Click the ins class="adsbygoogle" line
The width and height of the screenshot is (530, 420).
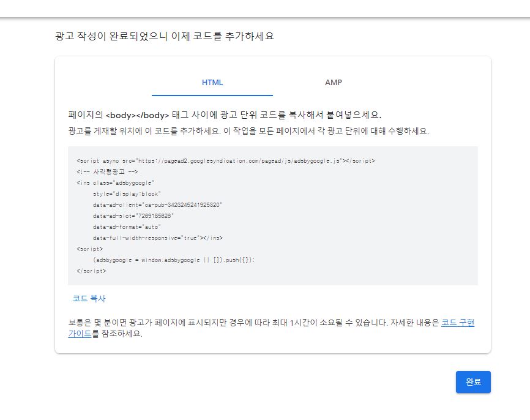click(115, 183)
